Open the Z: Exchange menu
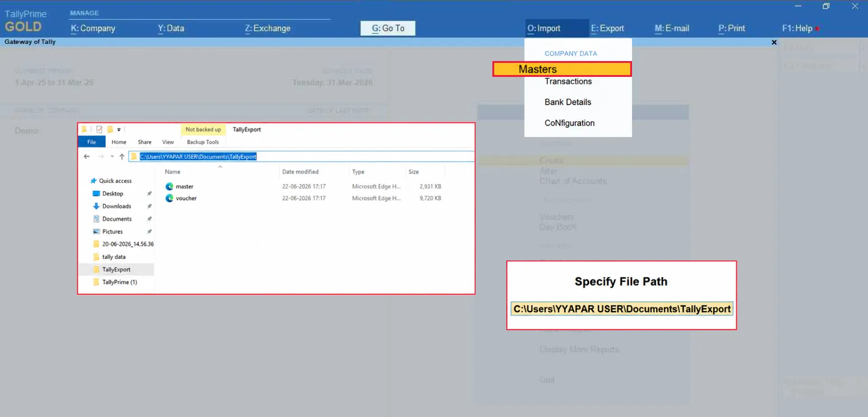868x417 pixels. point(268,28)
